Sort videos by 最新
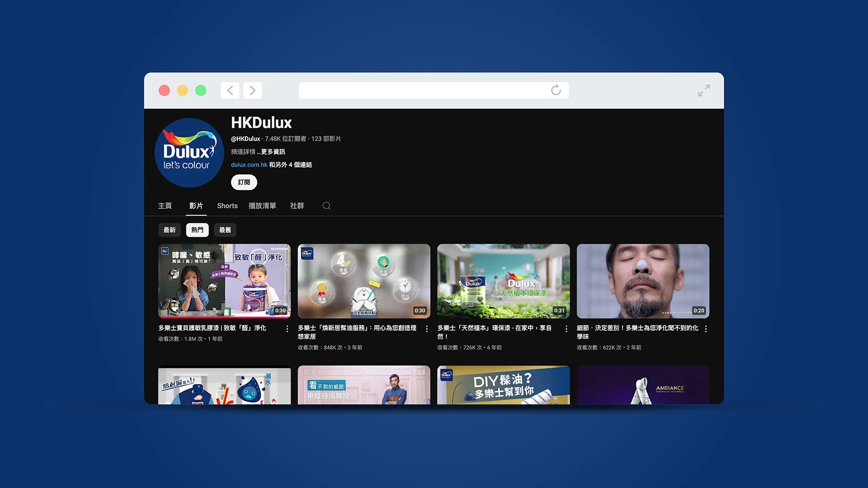The width and height of the screenshot is (868, 488). (170, 230)
